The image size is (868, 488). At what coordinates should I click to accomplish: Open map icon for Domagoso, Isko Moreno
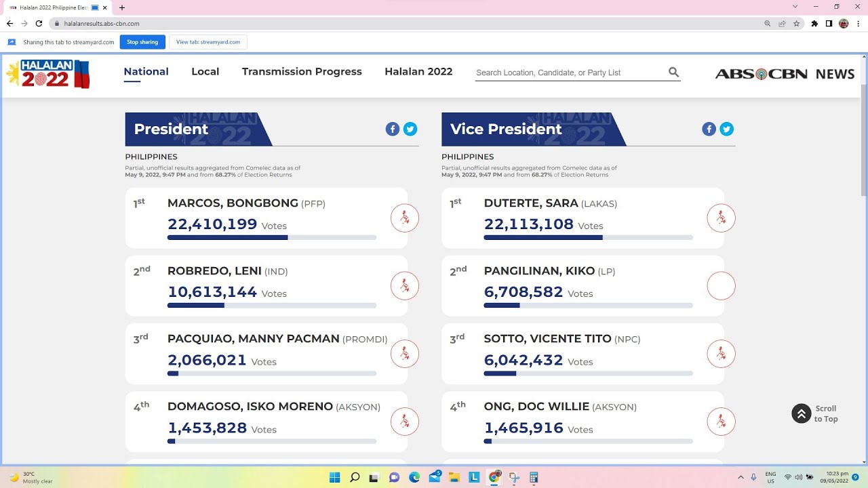(405, 422)
